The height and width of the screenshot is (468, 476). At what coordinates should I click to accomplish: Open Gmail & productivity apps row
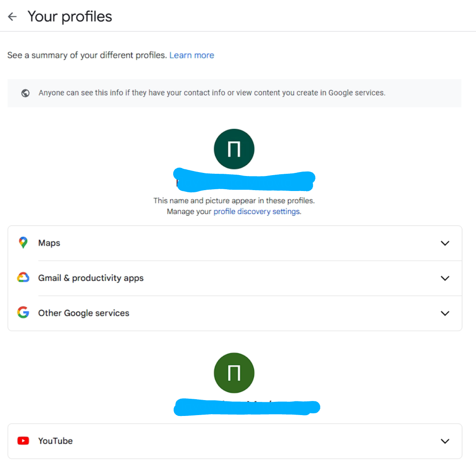click(x=234, y=278)
